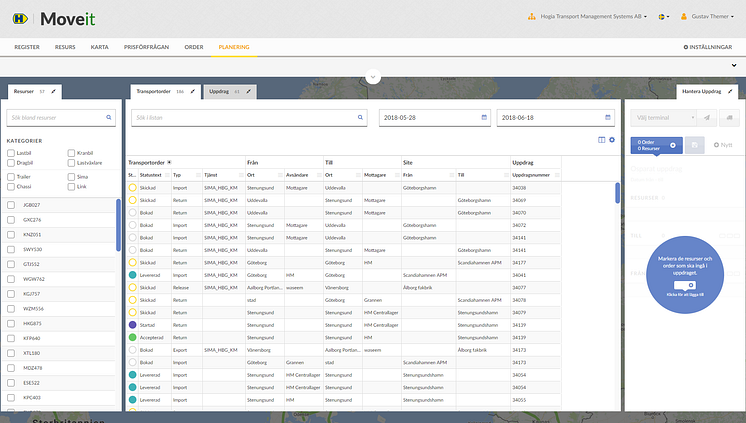Click the truck icon button in Hantera Uppdrag
The image size is (746, 423).
coord(729,118)
